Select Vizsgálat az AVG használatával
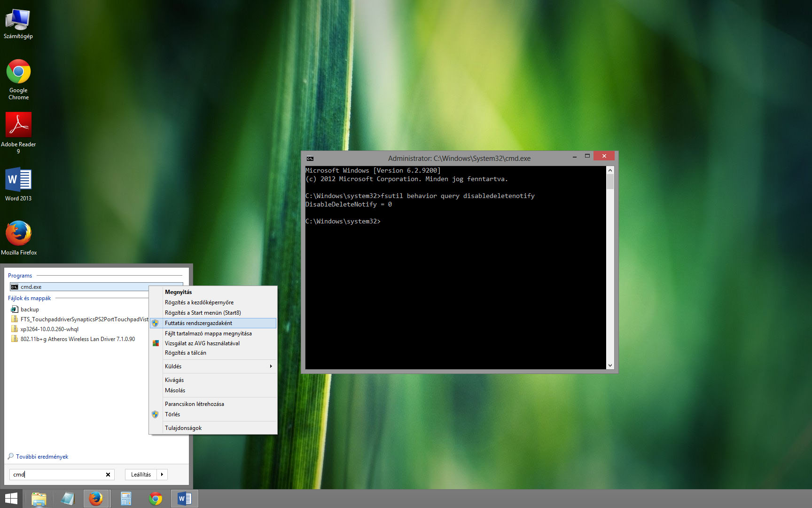 (202, 343)
